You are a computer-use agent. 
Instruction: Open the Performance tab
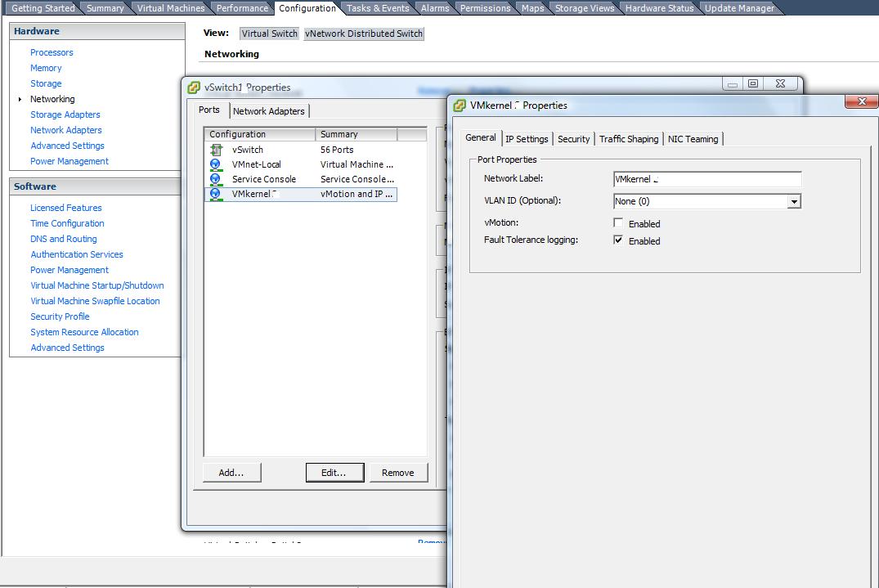click(242, 8)
